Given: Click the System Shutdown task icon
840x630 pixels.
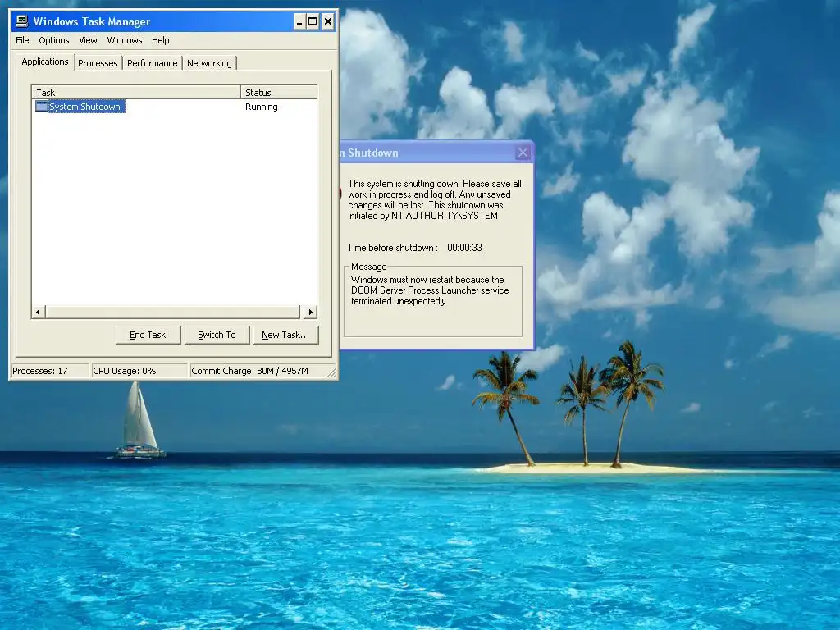Looking at the screenshot, I should [x=41, y=106].
